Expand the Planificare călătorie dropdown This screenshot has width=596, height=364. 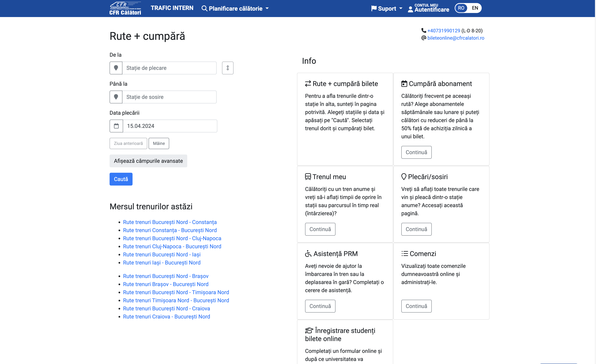(235, 8)
